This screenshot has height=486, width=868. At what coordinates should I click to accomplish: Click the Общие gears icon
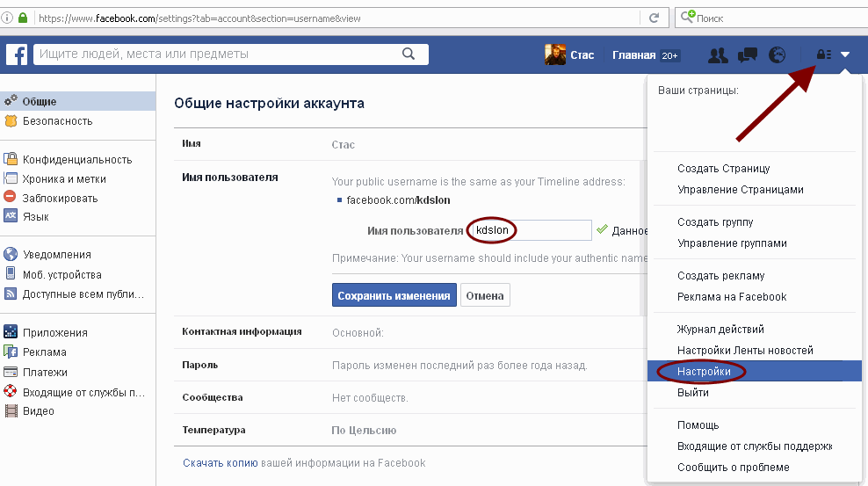click(11, 101)
